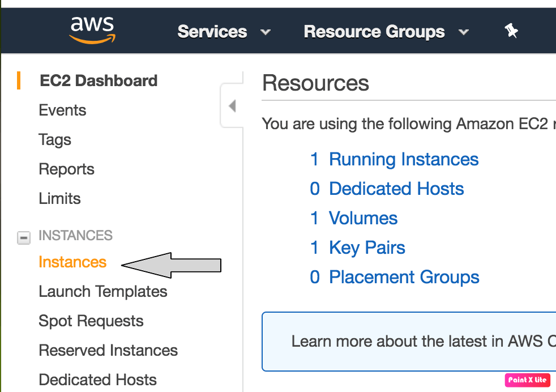
Task: Go to Events in the sidebar
Action: pyautogui.click(x=62, y=110)
